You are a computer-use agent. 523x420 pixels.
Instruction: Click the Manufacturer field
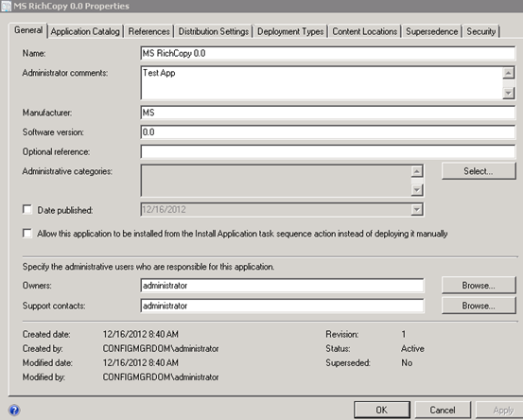coord(328,113)
